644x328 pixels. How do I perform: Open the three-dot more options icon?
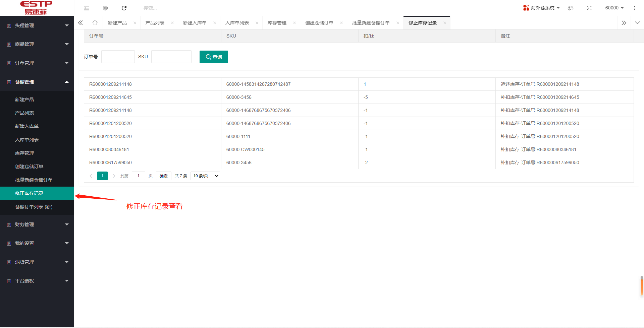[635, 8]
